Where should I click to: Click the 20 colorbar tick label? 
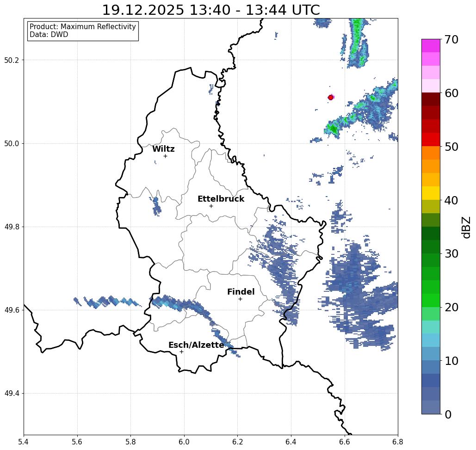451,307
